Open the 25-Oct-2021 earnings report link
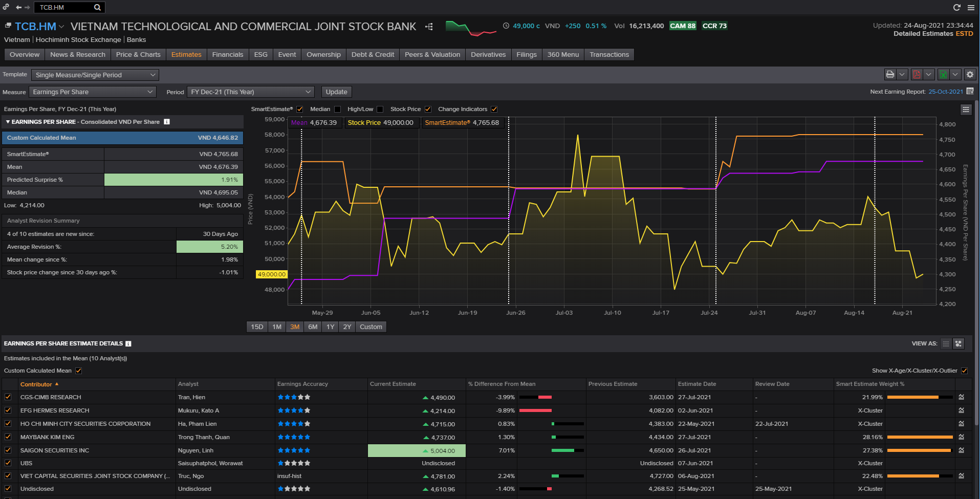The width and height of the screenshot is (980, 499). pos(945,92)
